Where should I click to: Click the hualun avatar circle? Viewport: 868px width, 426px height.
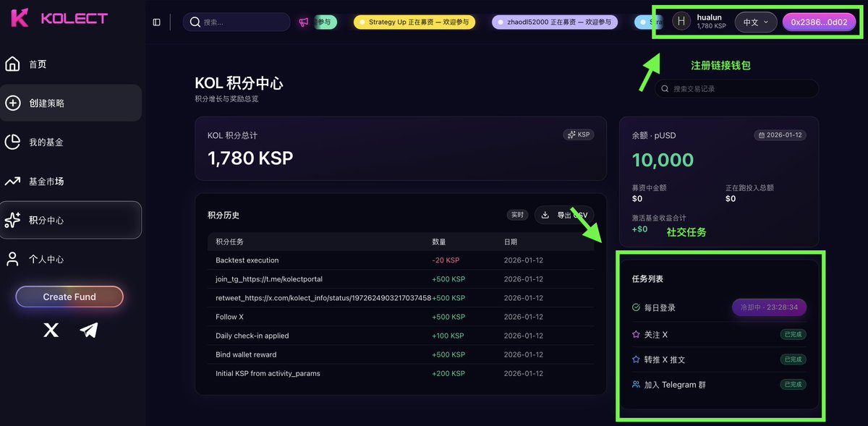[681, 22]
